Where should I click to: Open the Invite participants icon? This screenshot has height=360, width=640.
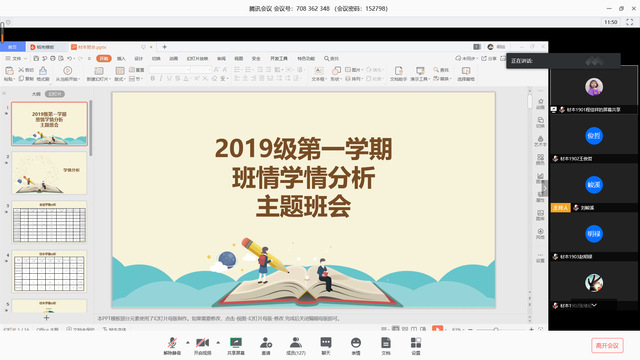click(266, 346)
